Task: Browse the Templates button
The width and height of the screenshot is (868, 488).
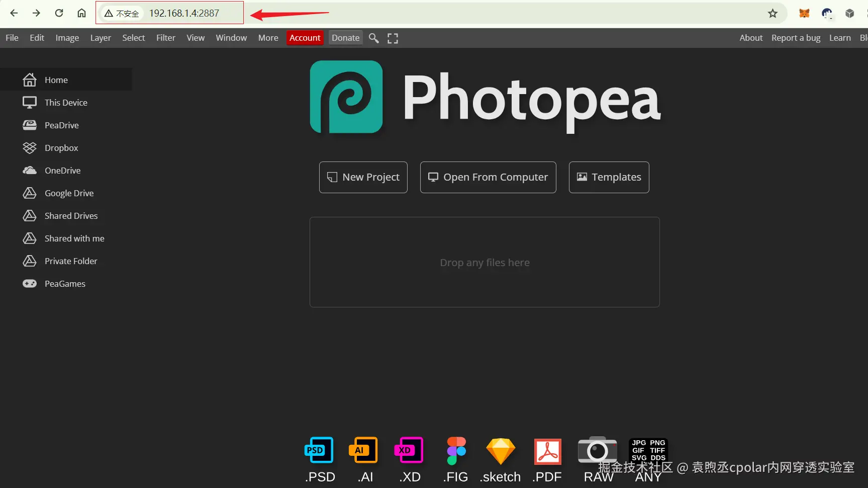Action: tap(609, 177)
